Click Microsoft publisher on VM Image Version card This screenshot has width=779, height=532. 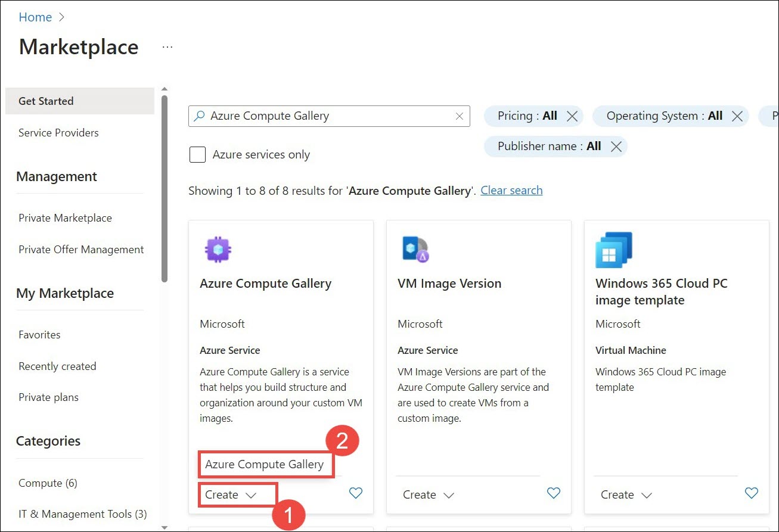tap(420, 324)
